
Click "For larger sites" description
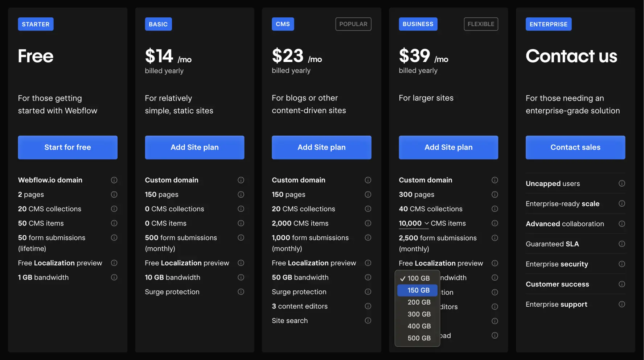(x=426, y=98)
